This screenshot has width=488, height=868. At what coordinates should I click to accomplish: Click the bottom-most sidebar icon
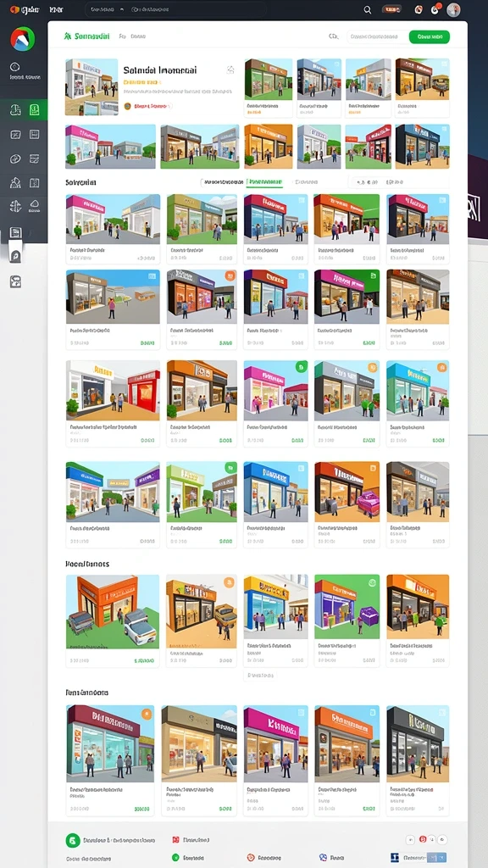[x=15, y=281]
